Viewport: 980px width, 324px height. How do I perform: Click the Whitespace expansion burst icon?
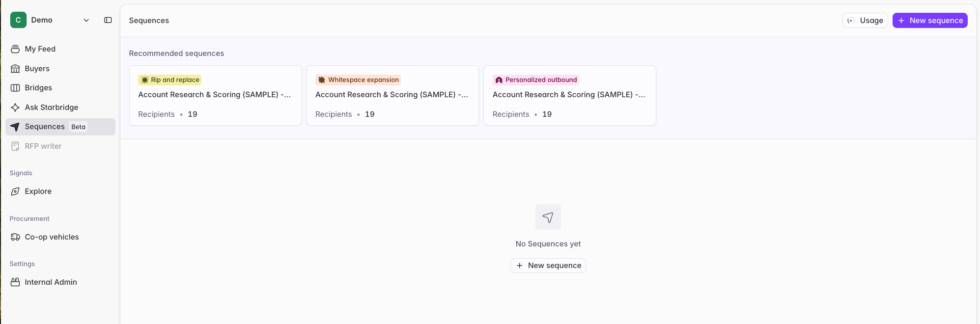coord(322,80)
